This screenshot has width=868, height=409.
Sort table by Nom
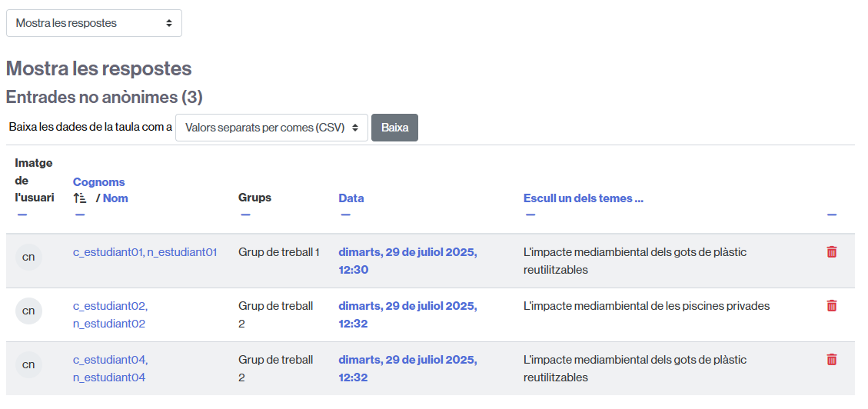click(115, 198)
